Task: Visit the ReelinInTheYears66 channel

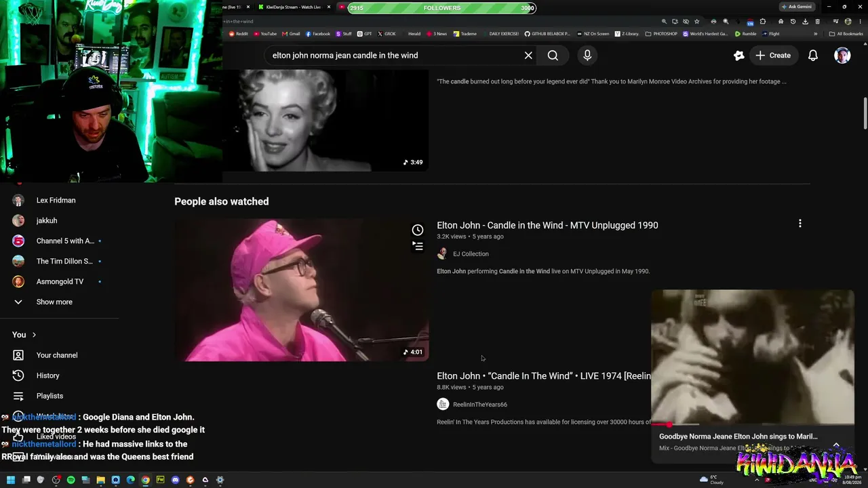Action: click(480, 405)
